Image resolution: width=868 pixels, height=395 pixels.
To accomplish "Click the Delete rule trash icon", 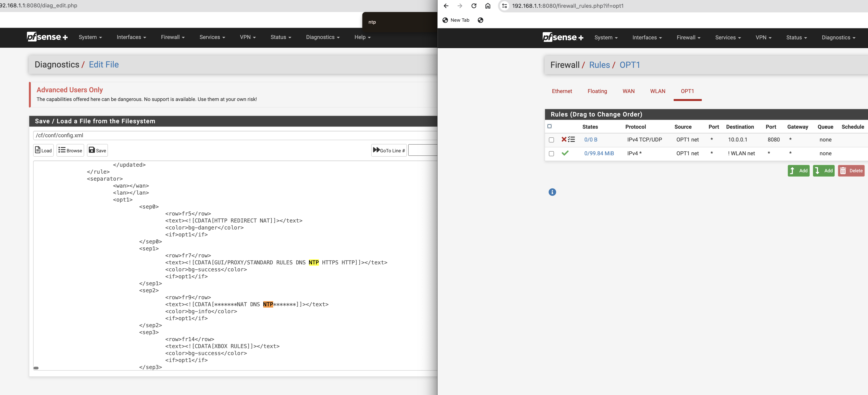I will [852, 171].
